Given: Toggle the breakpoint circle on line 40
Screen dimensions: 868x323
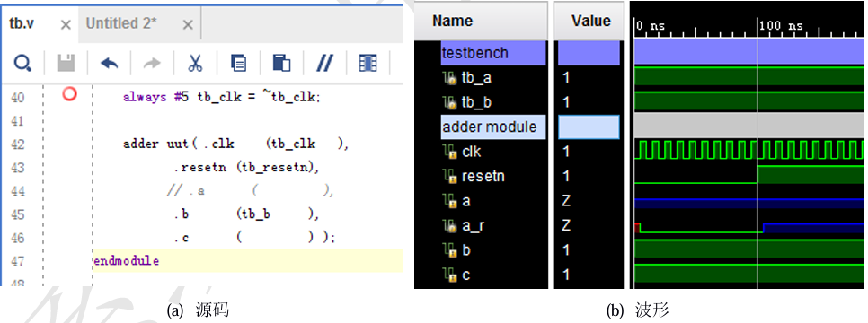Looking at the screenshot, I should (x=69, y=94).
